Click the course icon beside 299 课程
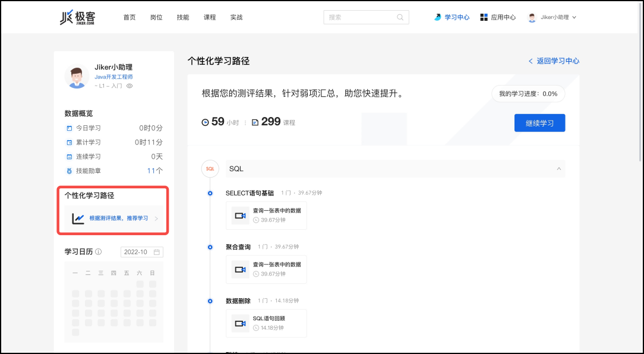 pyautogui.click(x=255, y=122)
